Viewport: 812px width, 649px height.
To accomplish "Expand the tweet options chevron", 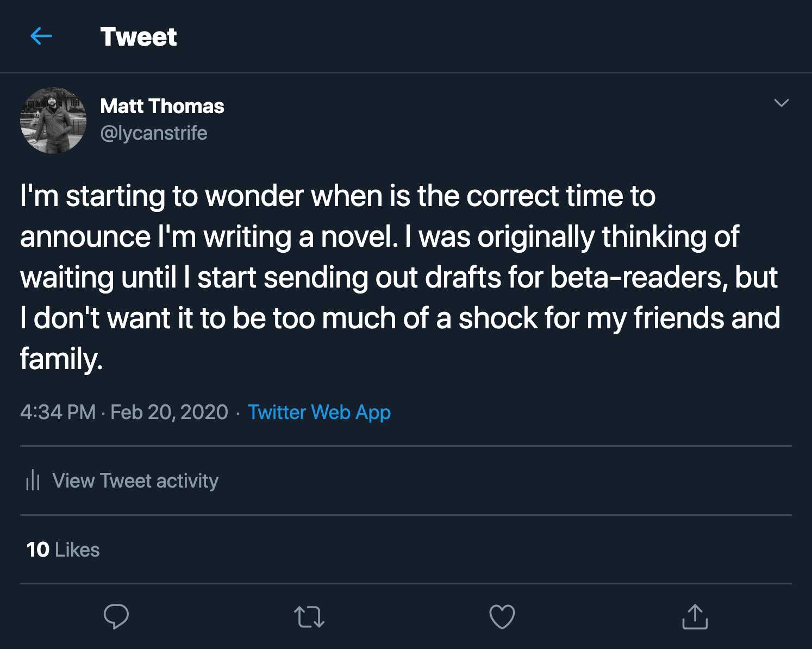I will click(x=781, y=103).
